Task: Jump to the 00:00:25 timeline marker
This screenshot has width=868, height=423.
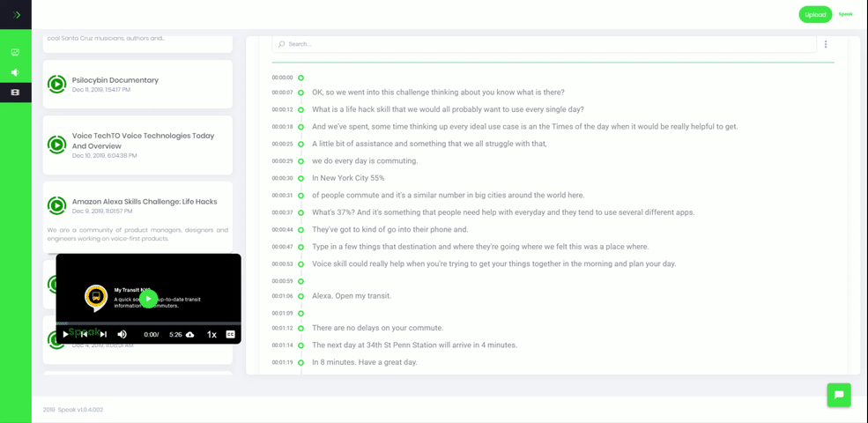Action: [x=301, y=144]
